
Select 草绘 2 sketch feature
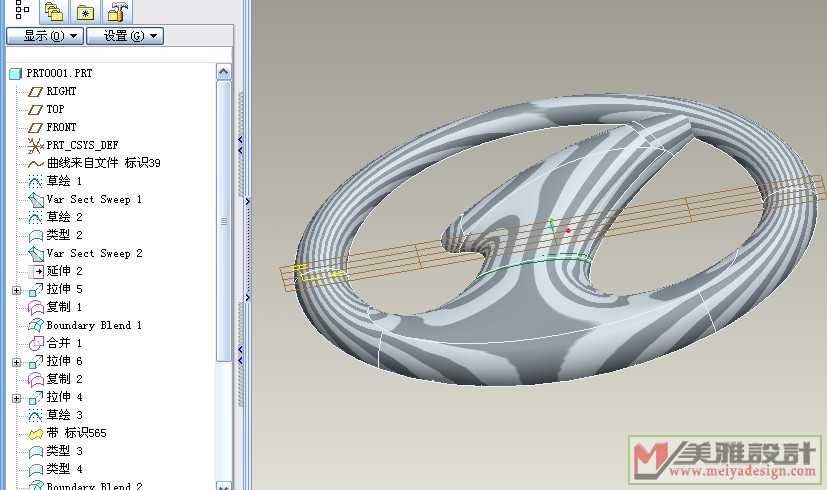pyautogui.click(x=64, y=217)
